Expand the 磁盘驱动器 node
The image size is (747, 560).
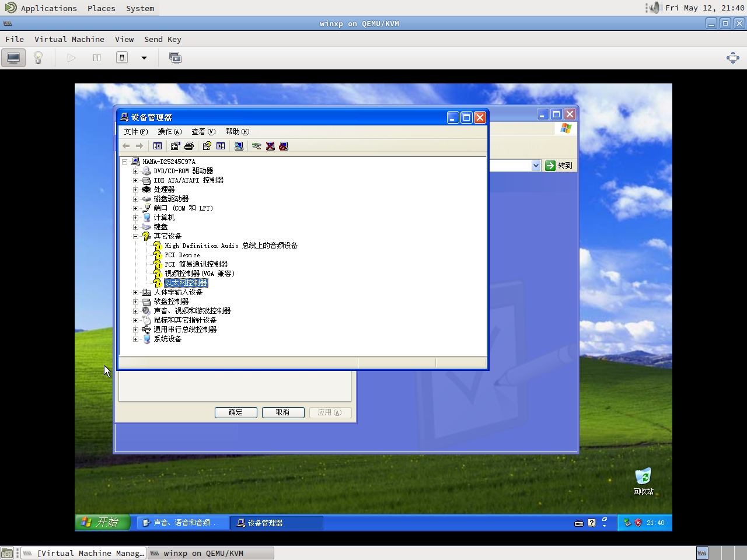tap(135, 199)
